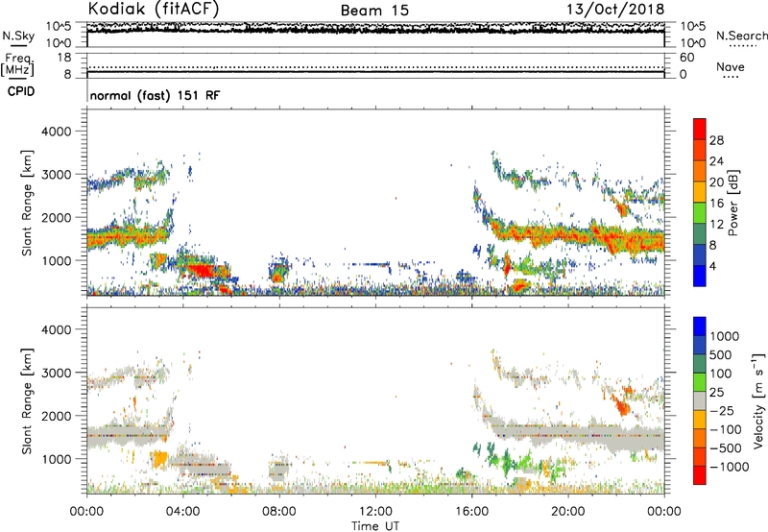The height and width of the screenshot is (532, 768).
Task: Click the solid line sample under "N.Sky"
Action: tap(18, 45)
